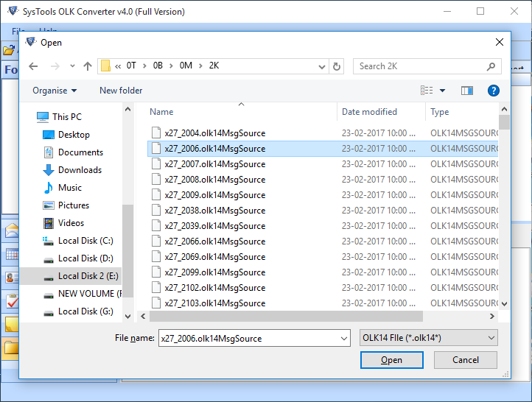Screen dimensions: 532x402
Task: Go up one folder level arrow
Action: click(x=88, y=66)
